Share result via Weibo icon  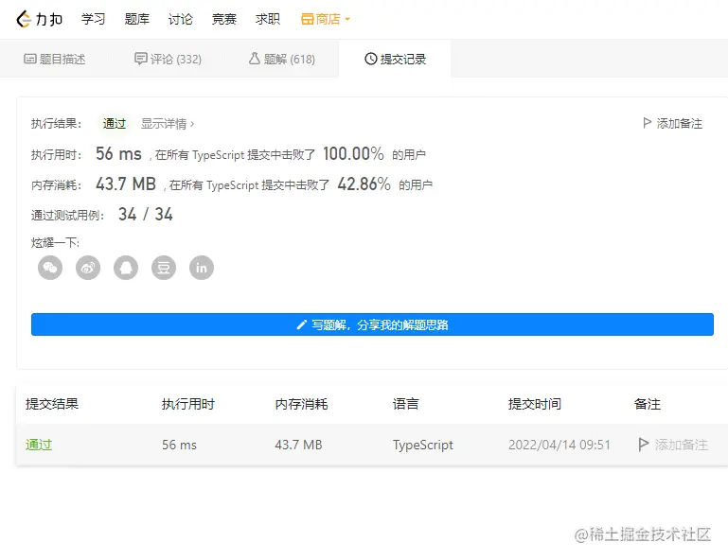coord(88,268)
